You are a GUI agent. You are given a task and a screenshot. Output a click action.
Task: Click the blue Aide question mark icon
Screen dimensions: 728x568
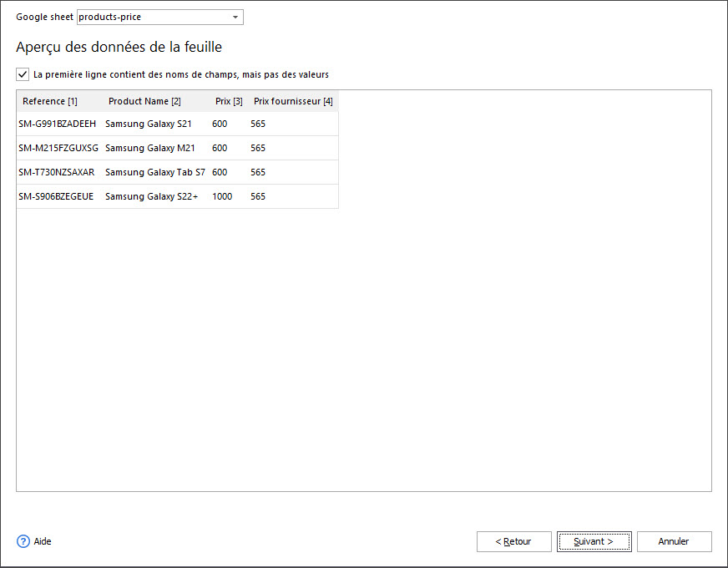point(23,541)
